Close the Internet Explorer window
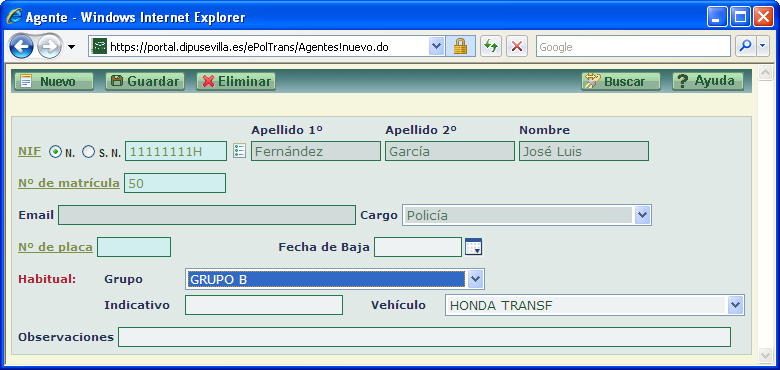The height and width of the screenshot is (370, 780). tap(763, 17)
